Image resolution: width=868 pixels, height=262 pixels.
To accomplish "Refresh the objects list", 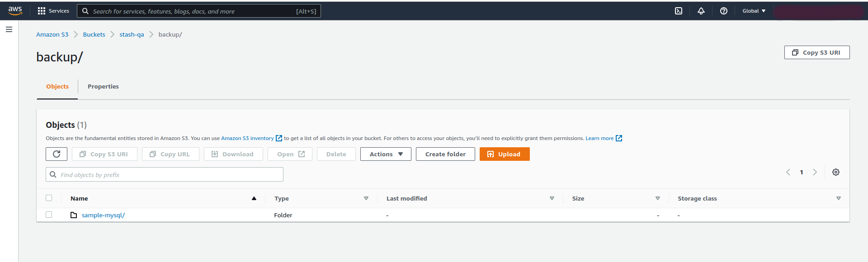I will [57, 154].
